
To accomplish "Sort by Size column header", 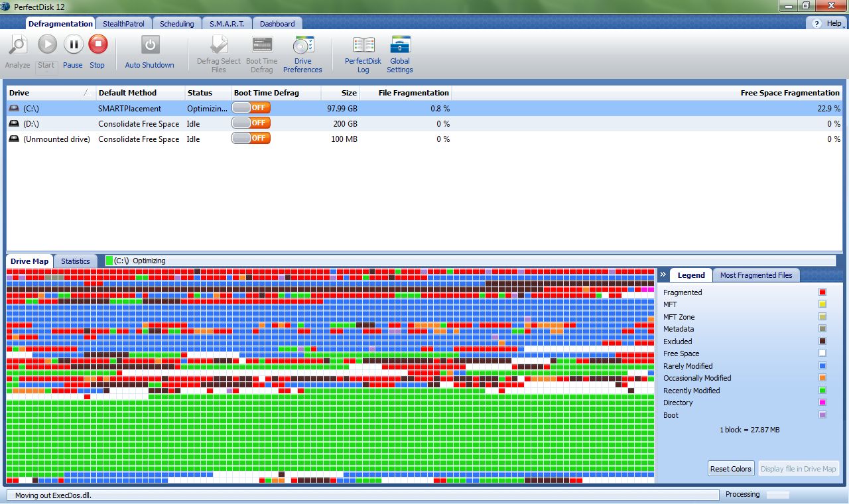I will click(x=341, y=93).
